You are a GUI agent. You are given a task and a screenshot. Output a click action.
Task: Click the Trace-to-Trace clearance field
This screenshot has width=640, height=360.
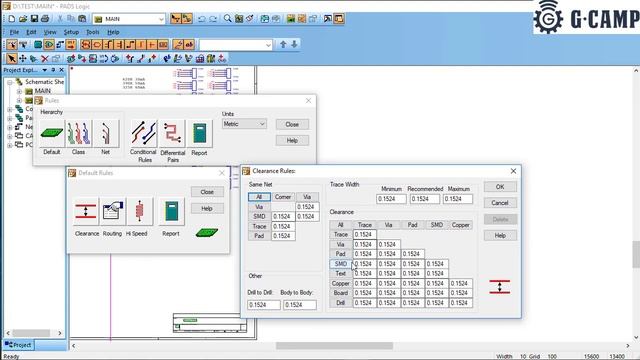(364, 235)
